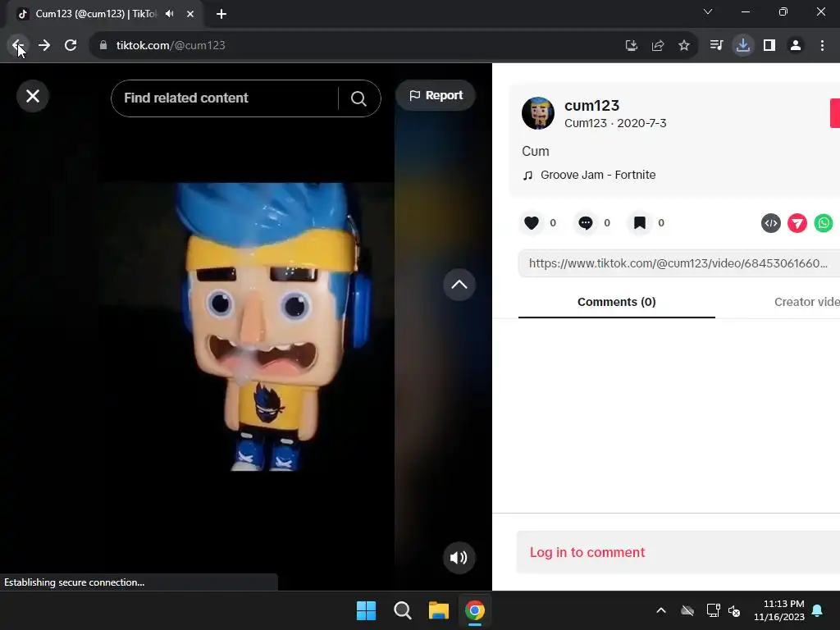
Task: Go forward in browser history
Action: [44, 46]
